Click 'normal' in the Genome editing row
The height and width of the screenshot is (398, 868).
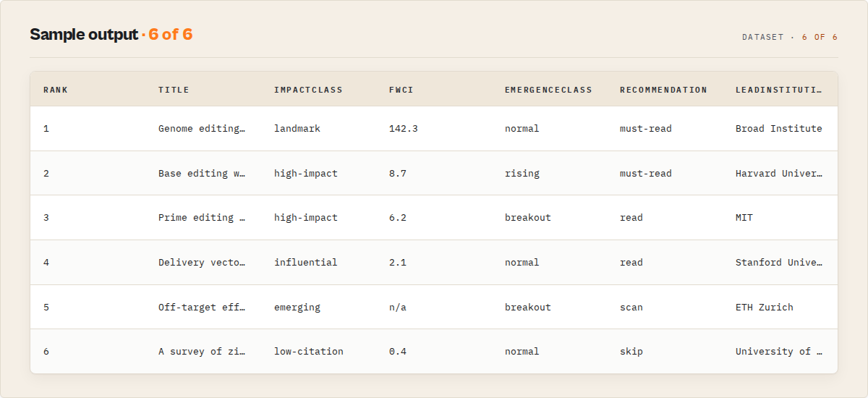coord(522,129)
